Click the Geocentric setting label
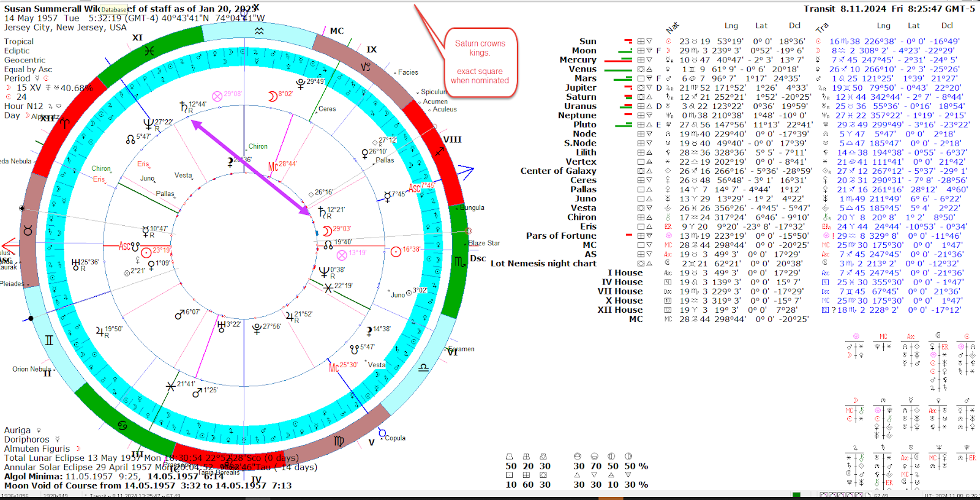 tap(24, 60)
